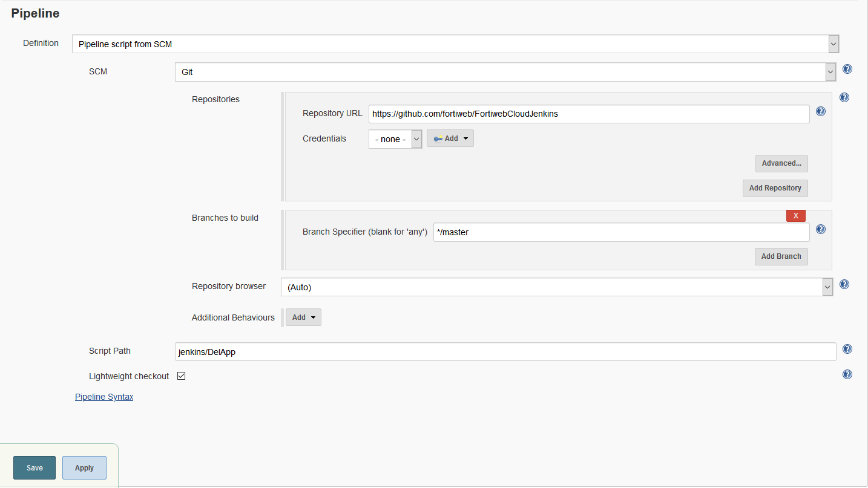Open Additional Behaviours Add menu
The height and width of the screenshot is (488, 868).
pyautogui.click(x=303, y=317)
